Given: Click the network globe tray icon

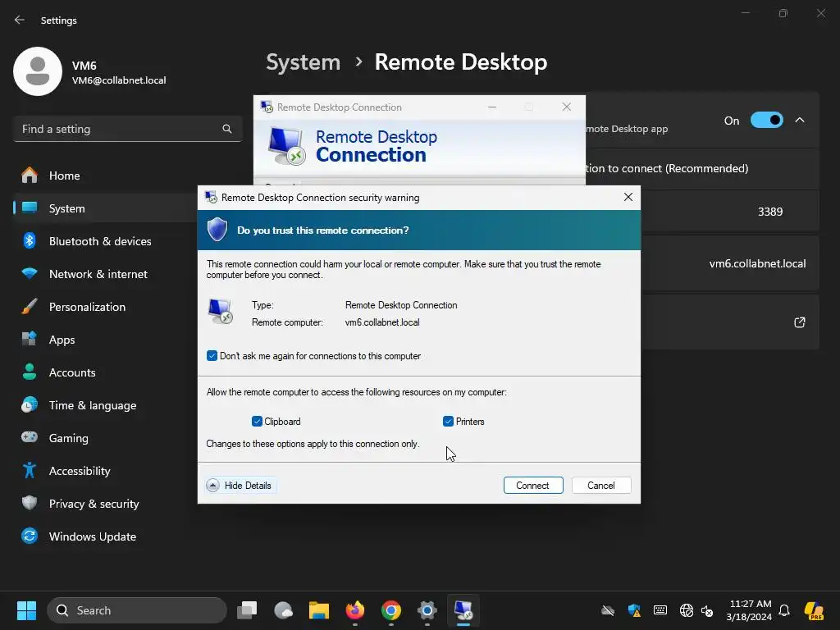Looking at the screenshot, I should coord(687,610).
